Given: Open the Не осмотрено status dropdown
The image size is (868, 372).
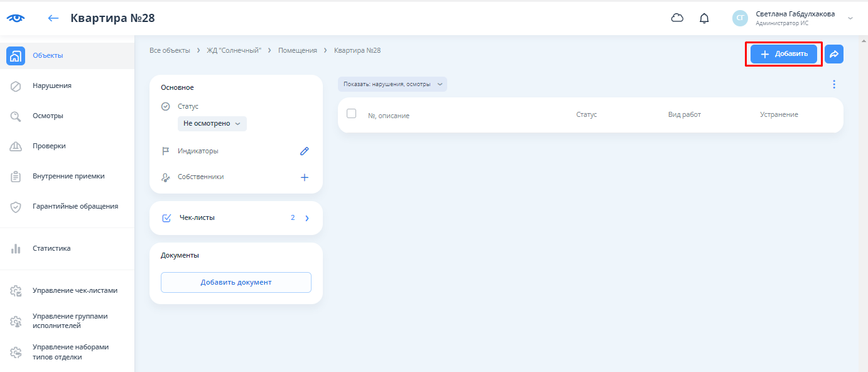Looking at the screenshot, I should click(212, 124).
